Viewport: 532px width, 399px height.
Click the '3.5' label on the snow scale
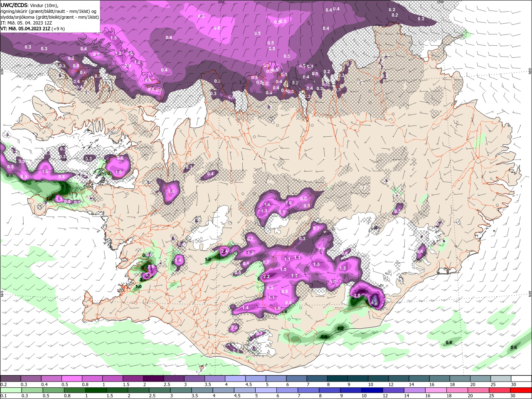click(208, 384)
